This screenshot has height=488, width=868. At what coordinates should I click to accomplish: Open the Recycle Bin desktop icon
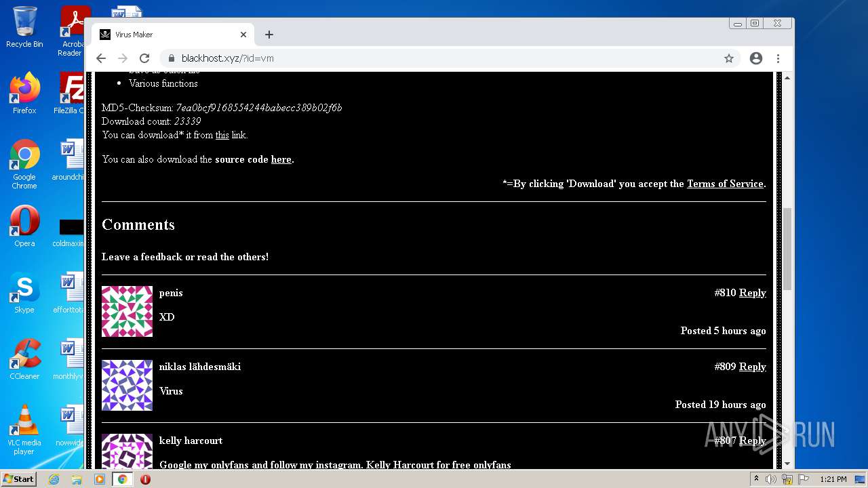24,28
